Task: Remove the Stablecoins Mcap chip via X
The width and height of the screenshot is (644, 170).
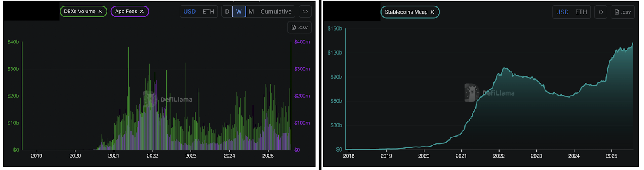Action: click(432, 12)
